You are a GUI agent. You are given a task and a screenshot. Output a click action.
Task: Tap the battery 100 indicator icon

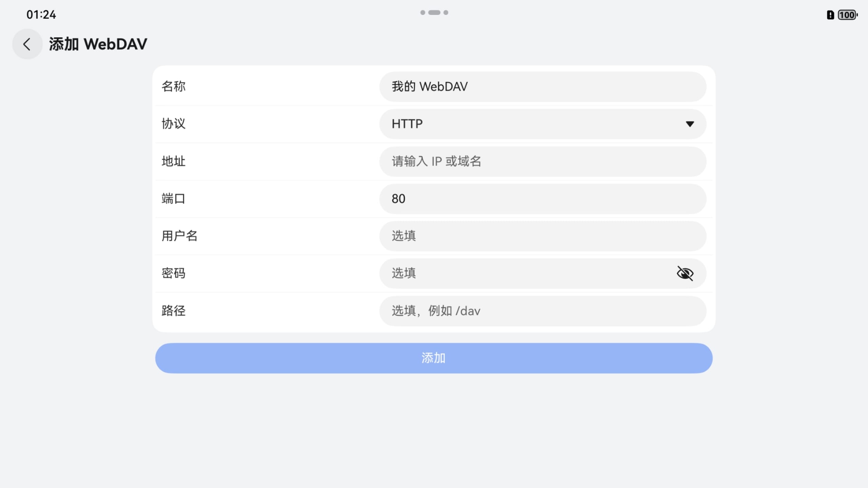click(x=847, y=15)
